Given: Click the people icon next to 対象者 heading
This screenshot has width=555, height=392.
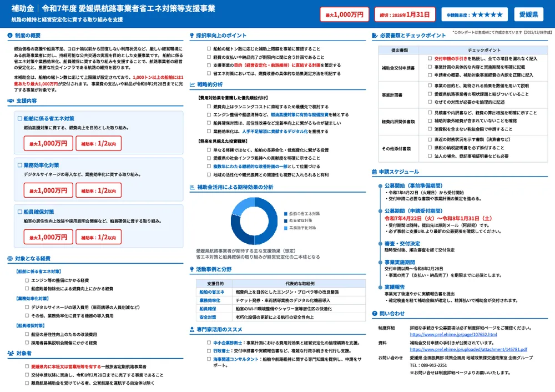Looking at the screenshot, I should click(11, 353).
